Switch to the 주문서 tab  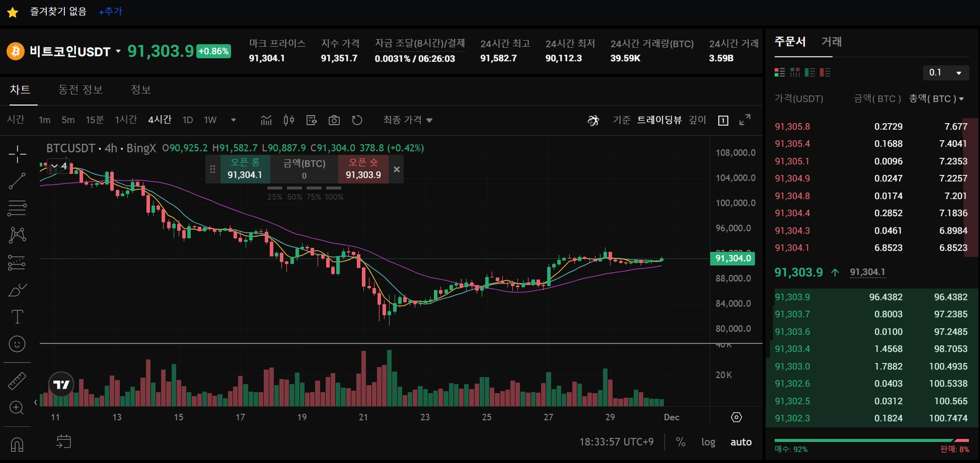coord(790,41)
